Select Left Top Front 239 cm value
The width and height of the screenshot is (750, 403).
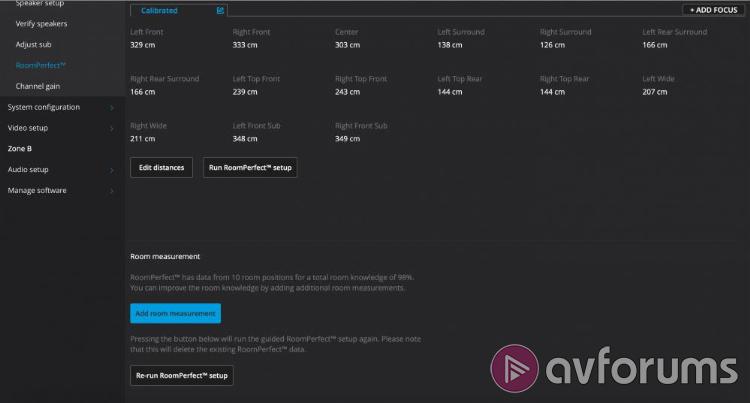(x=245, y=92)
